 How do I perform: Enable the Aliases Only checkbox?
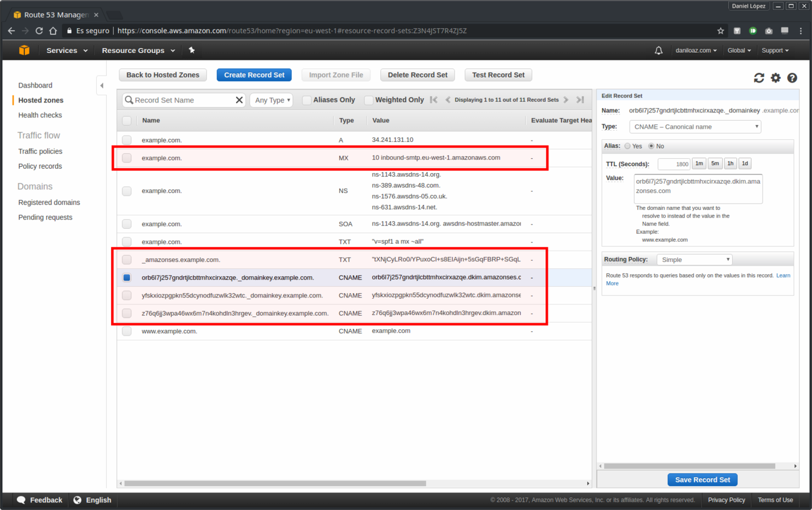click(x=307, y=100)
